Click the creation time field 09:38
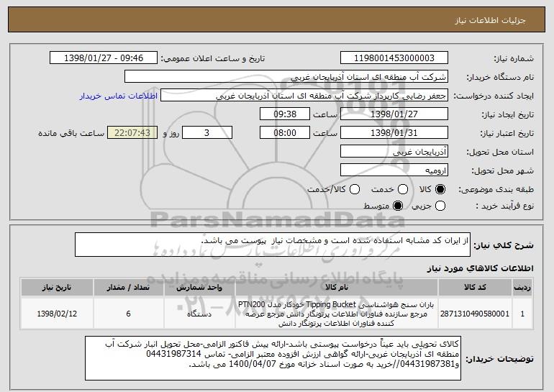The height and width of the screenshot is (392, 554). pos(285,114)
